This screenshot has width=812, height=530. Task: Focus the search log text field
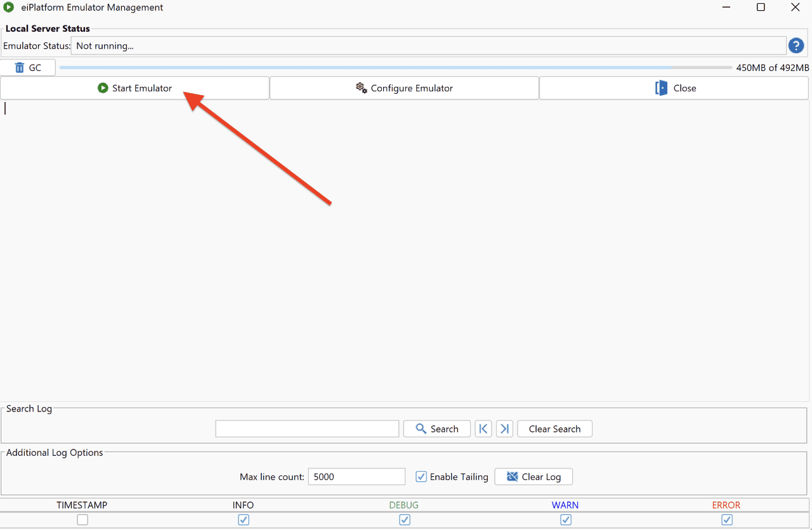[307, 429]
